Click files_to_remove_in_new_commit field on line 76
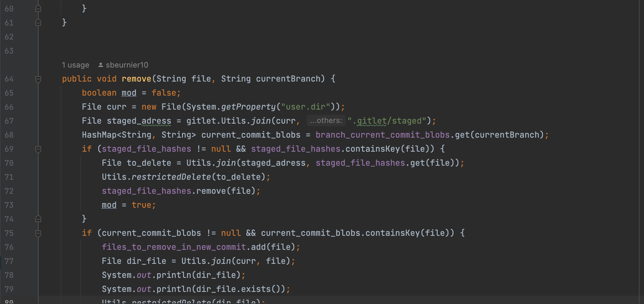The height and width of the screenshot is (304, 644). pyautogui.click(x=174, y=247)
